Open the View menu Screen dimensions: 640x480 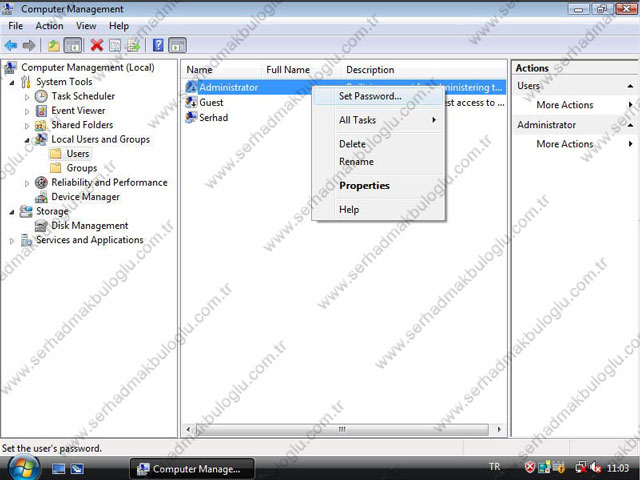pos(86,26)
